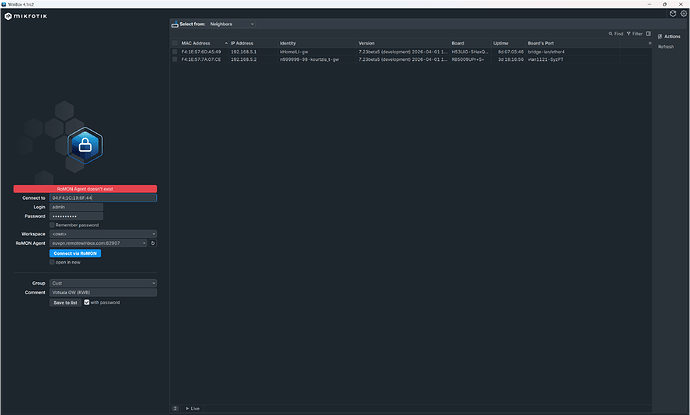
Task: Open the Workspace dropdown
Action: click(x=103, y=234)
